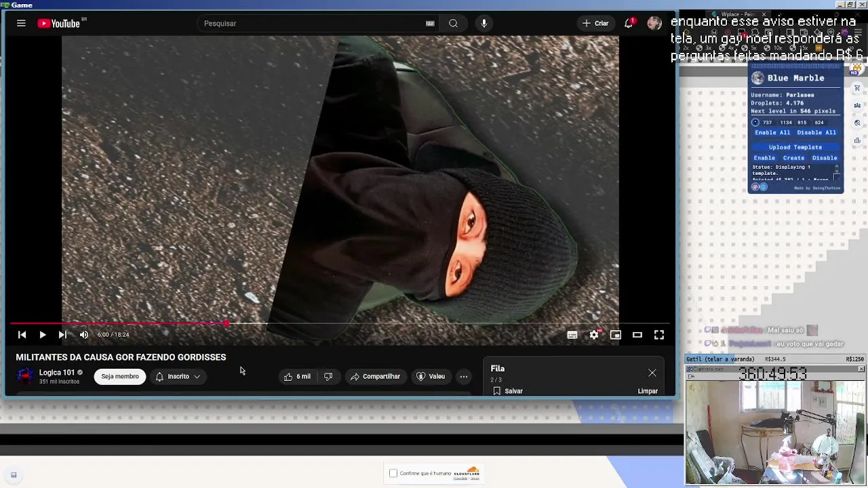The image size is (868, 488).
Task: Seek using the red progress bar scrubber
Action: click(x=226, y=324)
